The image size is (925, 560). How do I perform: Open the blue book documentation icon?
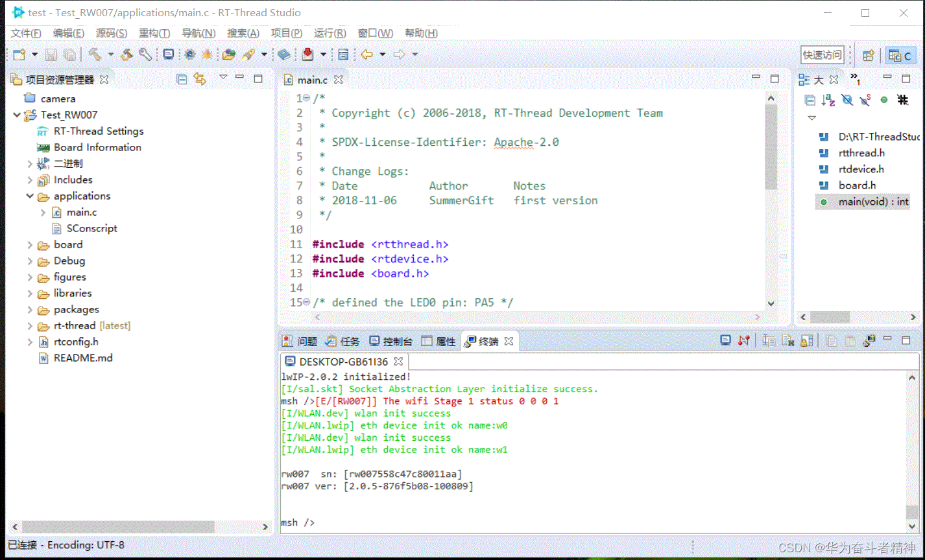pyautogui.click(x=284, y=55)
